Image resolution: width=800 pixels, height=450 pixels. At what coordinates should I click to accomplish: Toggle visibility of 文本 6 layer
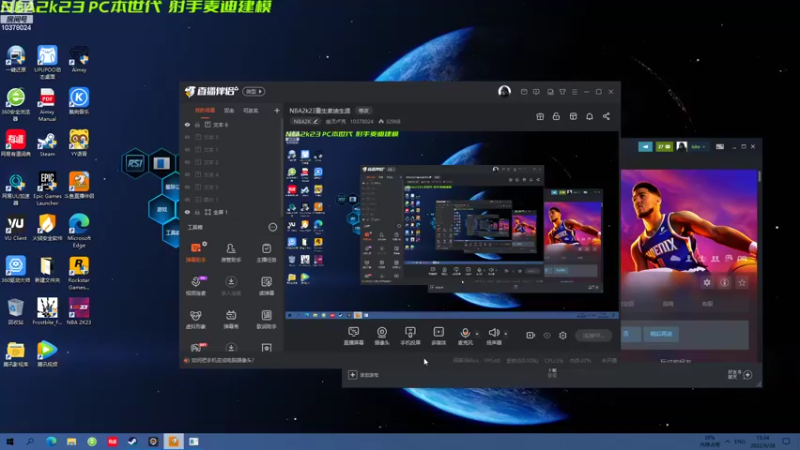[x=187, y=124]
